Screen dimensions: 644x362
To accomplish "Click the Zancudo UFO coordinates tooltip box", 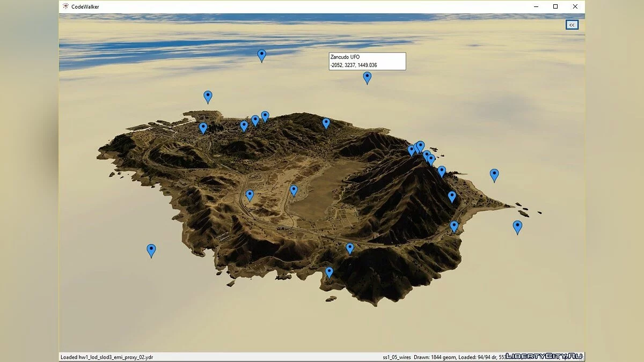I will [367, 61].
